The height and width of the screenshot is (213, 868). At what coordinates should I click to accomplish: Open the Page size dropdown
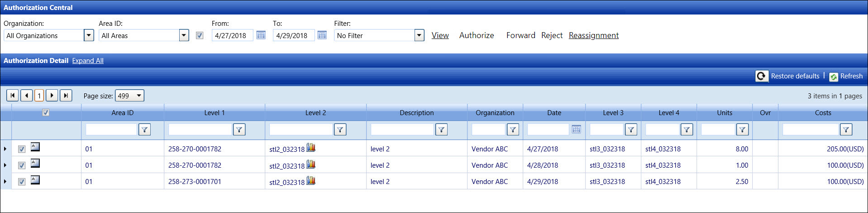click(139, 96)
